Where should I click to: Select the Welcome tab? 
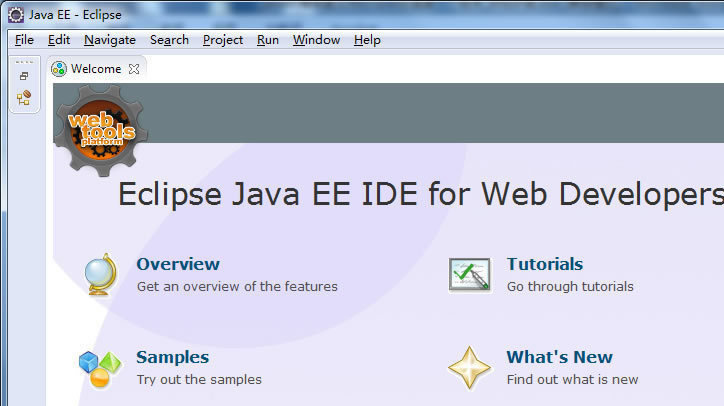(x=96, y=69)
